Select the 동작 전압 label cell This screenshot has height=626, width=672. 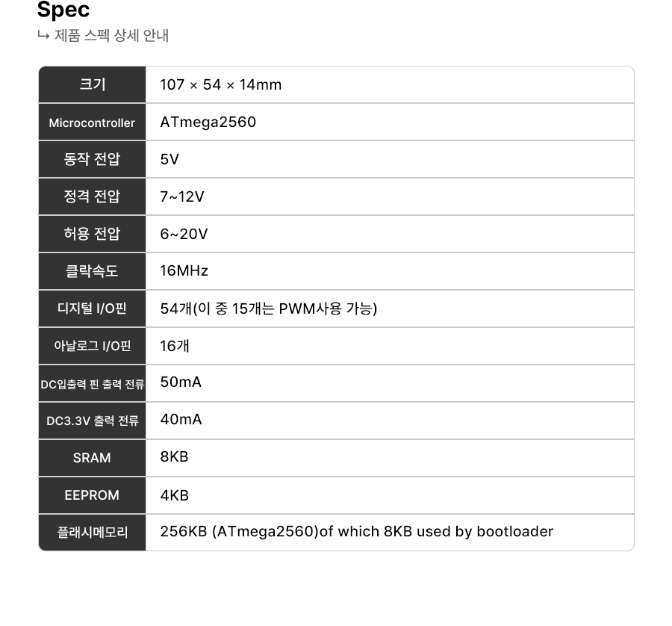(x=93, y=160)
